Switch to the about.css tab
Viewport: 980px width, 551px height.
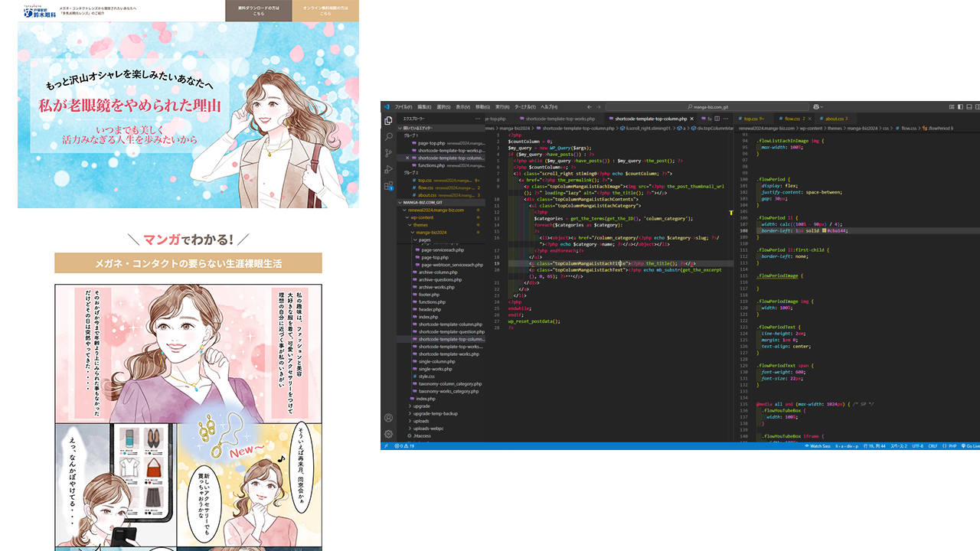(x=835, y=119)
